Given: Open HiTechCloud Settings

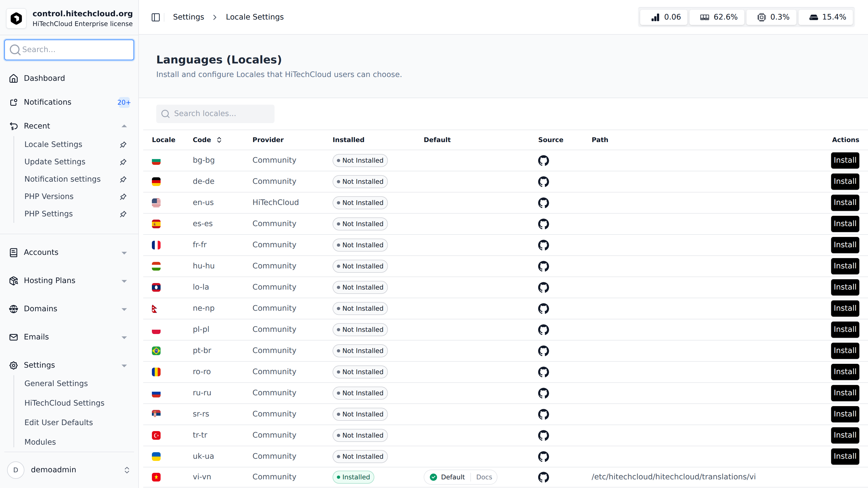Looking at the screenshot, I should (x=64, y=403).
